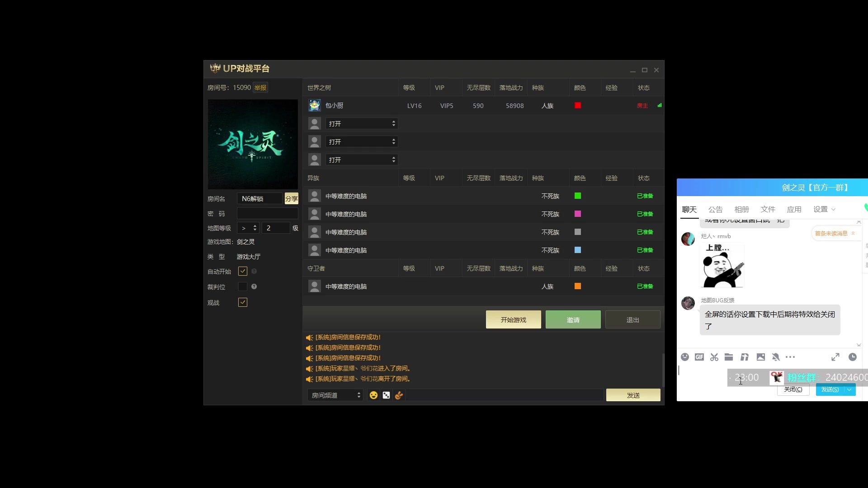Toggle the 裁判位 checkbox
Viewport: 868px width, 488px height.
(243, 286)
